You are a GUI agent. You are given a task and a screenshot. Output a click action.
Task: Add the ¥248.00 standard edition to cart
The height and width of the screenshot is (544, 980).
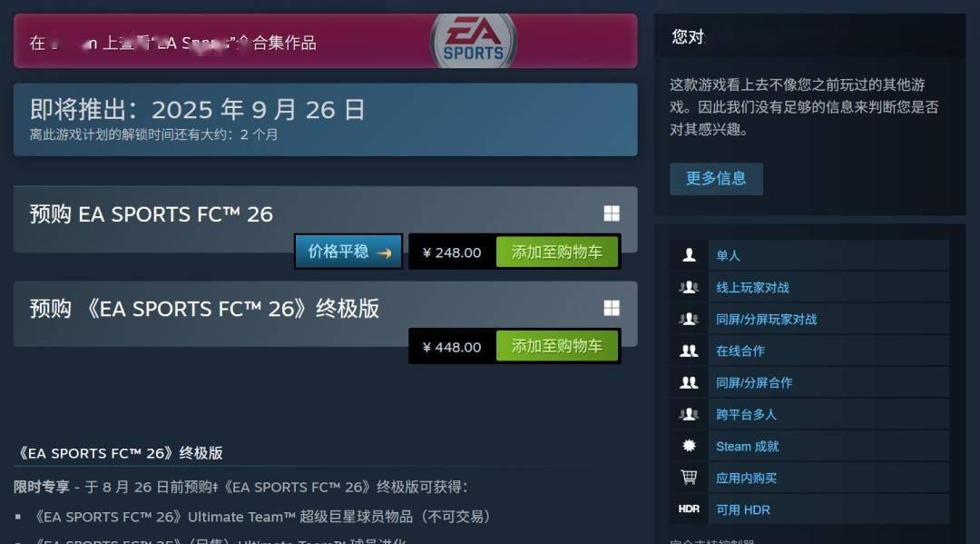pyautogui.click(x=557, y=252)
